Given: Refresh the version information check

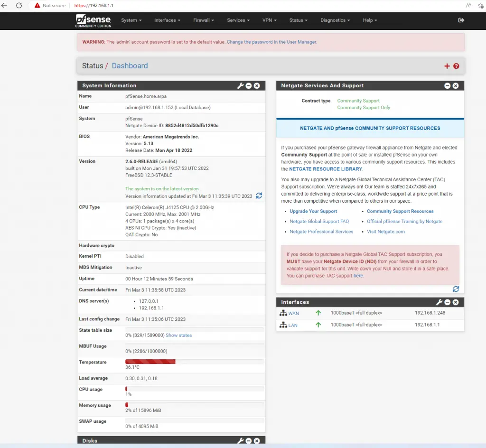Looking at the screenshot, I should [259, 196].
